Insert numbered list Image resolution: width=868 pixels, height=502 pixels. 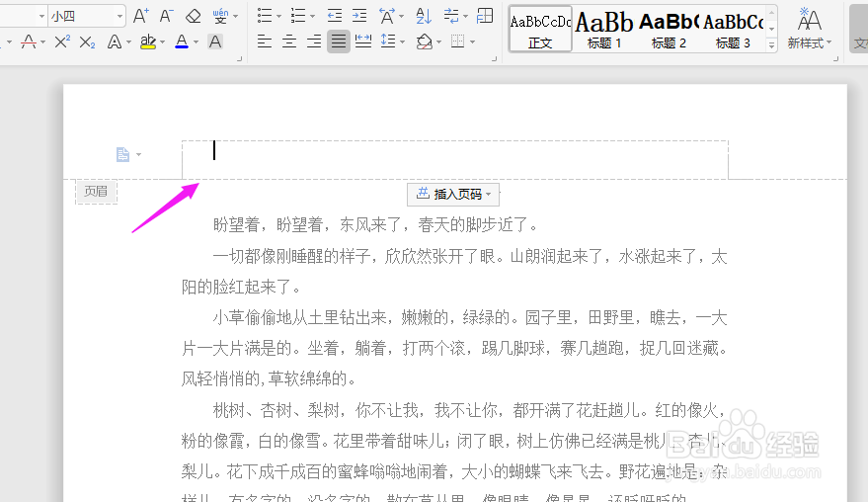(x=298, y=16)
